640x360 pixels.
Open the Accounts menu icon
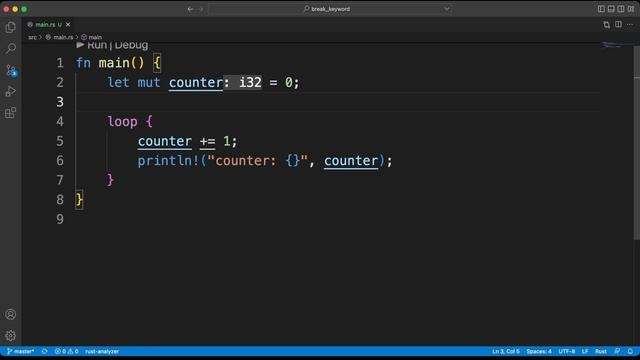click(11, 314)
